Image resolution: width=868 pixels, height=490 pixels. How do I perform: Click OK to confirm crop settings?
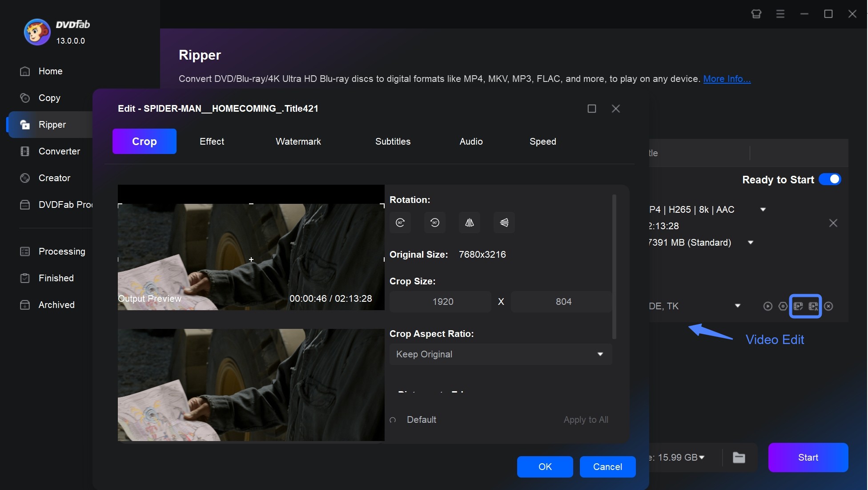(x=545, y=466)
